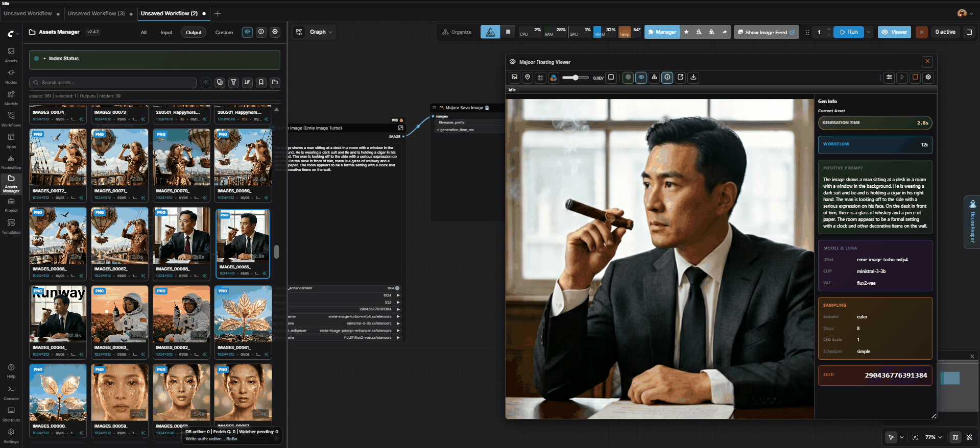This screenshot has width=980, height=448.
Task: Toggle the Gen Info panel in Floating Viewer
Action: [667, 77]
